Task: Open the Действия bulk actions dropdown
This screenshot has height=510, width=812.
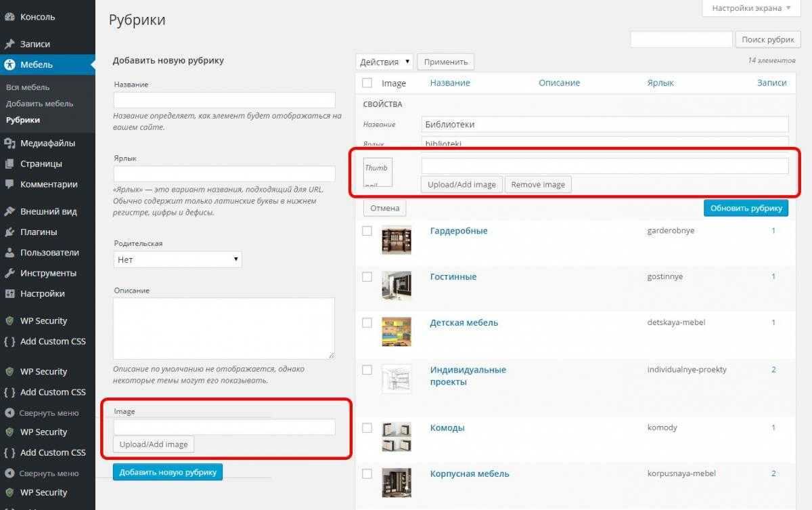Action: pos(384,62)
